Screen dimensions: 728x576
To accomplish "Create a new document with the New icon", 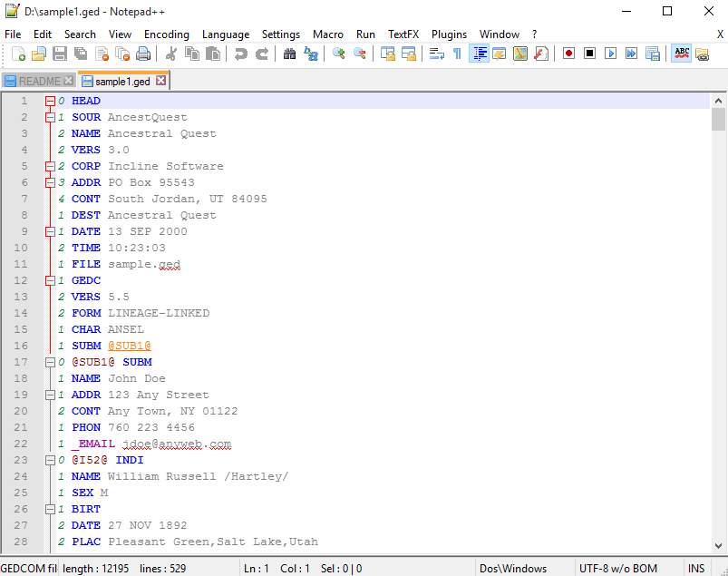I will pyautogui.click(x=18, y=54).
